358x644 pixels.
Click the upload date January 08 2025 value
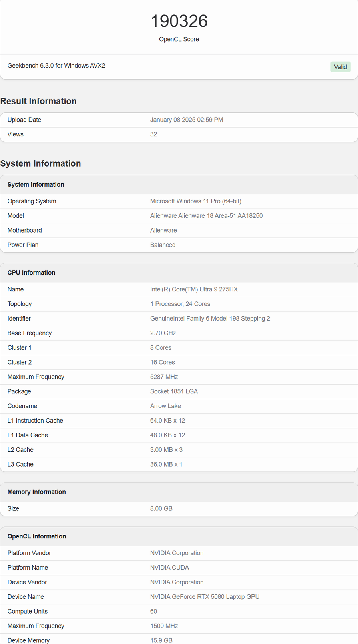click(x=187, y=120)
